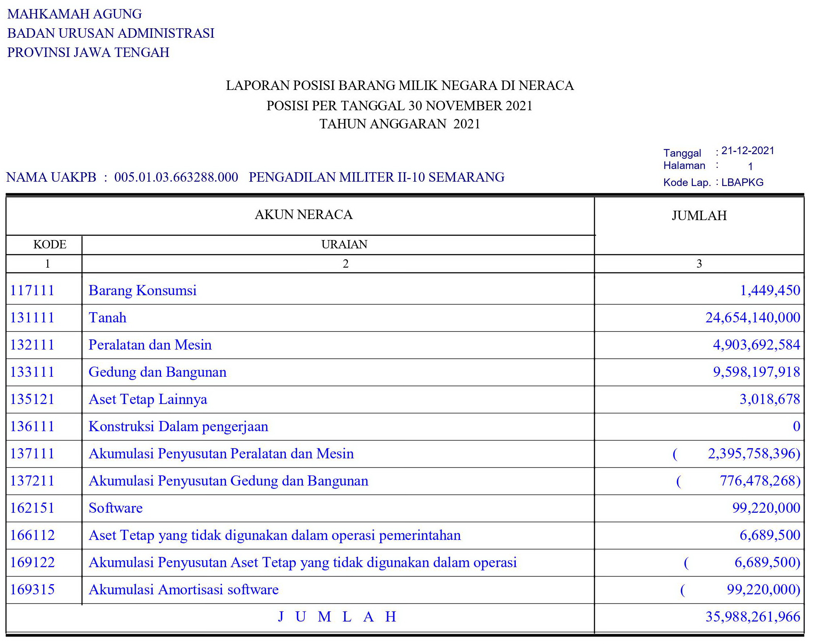Click UAKPB code '005.01.03.663288.000'

pos(176,177)
